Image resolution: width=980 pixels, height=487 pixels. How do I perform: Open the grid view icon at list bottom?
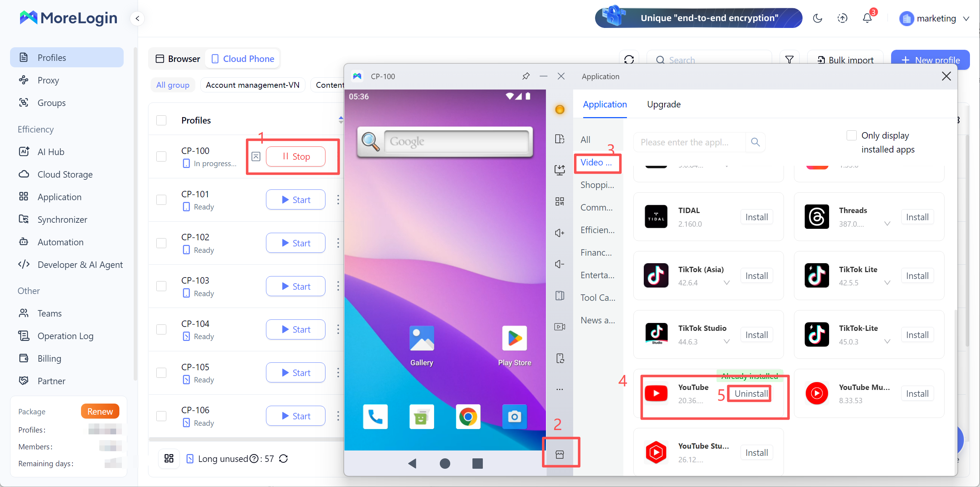168,458
